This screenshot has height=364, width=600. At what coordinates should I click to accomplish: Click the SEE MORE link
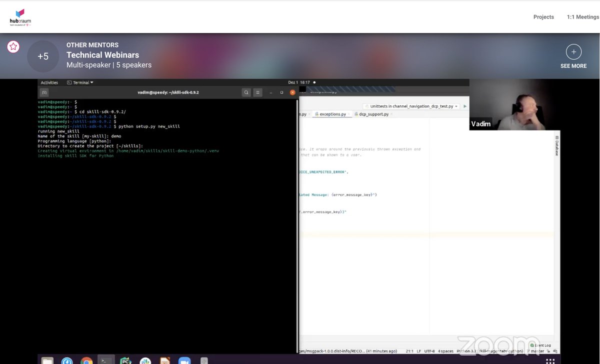point(573,66)
